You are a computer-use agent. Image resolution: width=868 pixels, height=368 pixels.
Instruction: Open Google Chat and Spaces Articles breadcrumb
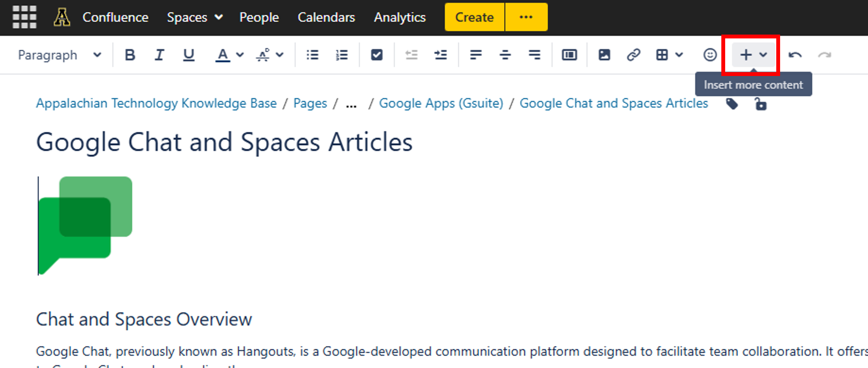click(x=614, y=103)
